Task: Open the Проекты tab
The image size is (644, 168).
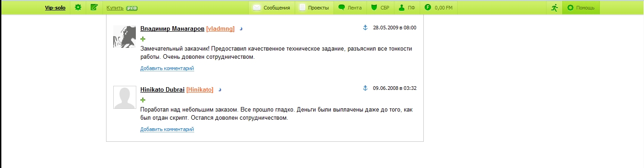Action: tap(314, 8)
